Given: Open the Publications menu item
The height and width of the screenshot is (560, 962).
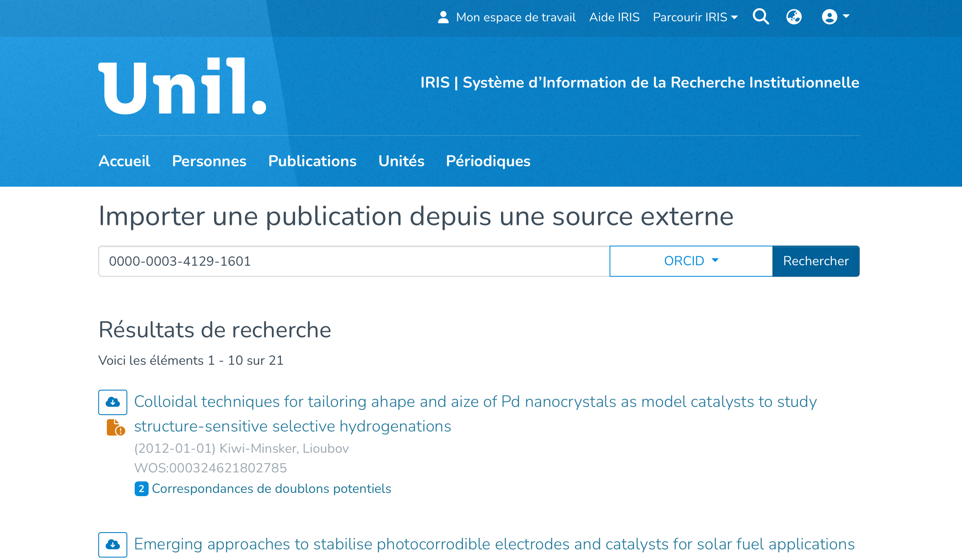Looking at the screenshot, I should pos(312,161).
